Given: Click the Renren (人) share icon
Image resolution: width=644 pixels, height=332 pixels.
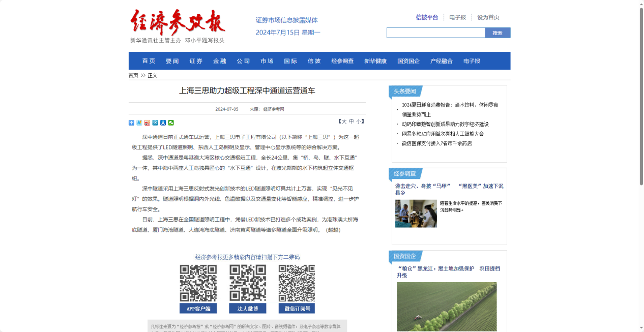Looking at the screenshot, I should (x=163, y=123).
